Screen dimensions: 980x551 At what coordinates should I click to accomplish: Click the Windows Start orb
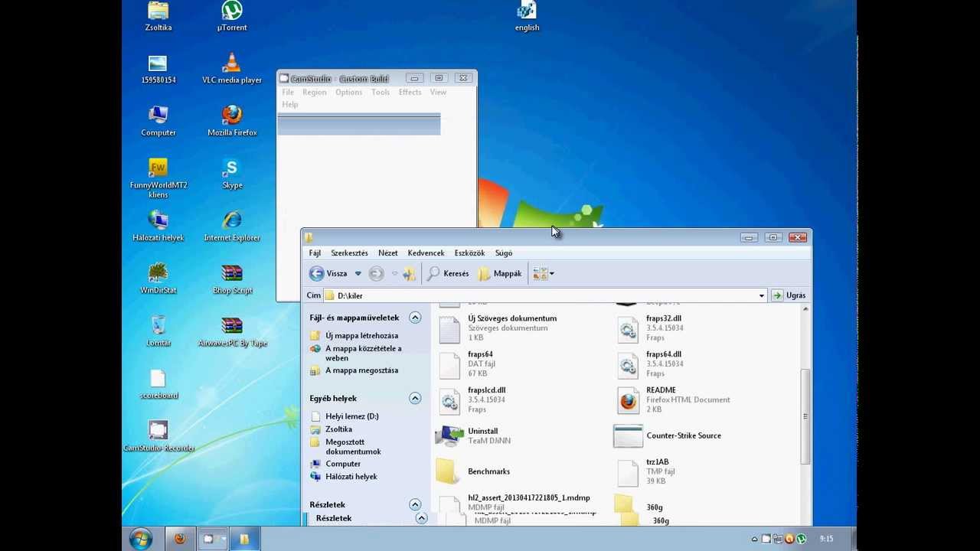point(140,539)
